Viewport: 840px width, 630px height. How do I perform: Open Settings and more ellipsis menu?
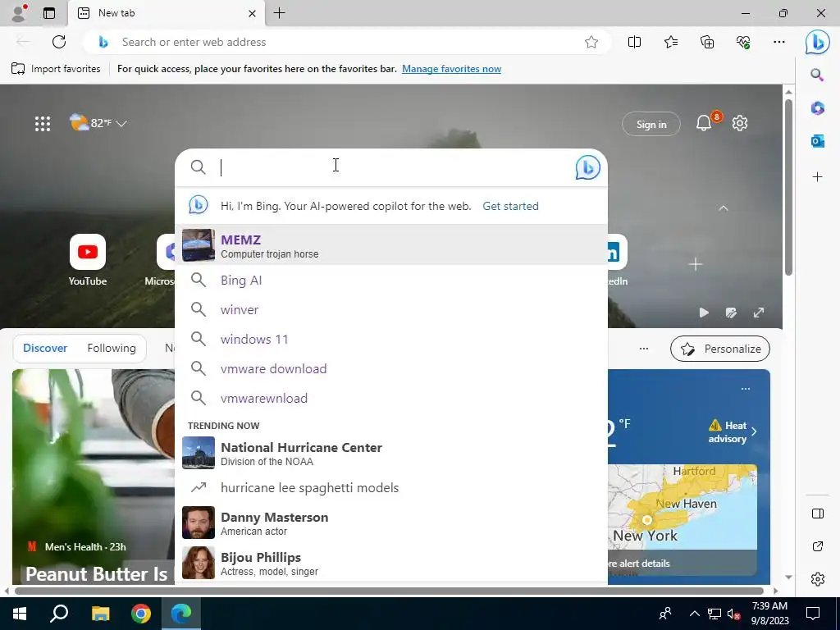coord(779,42)
